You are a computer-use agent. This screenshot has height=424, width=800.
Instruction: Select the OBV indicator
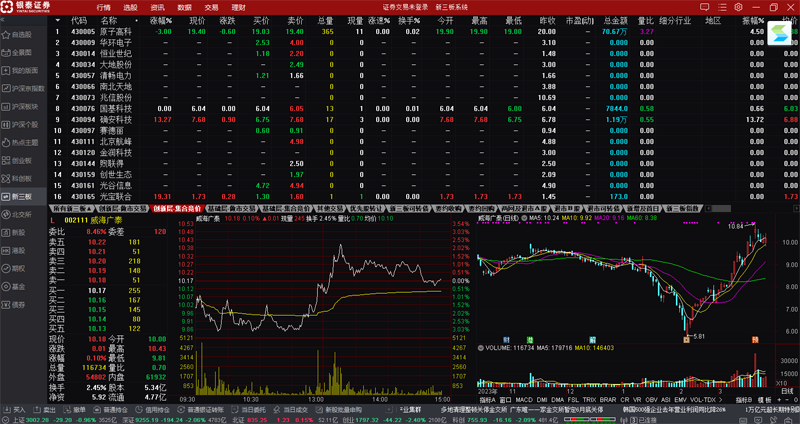point(651,401)
